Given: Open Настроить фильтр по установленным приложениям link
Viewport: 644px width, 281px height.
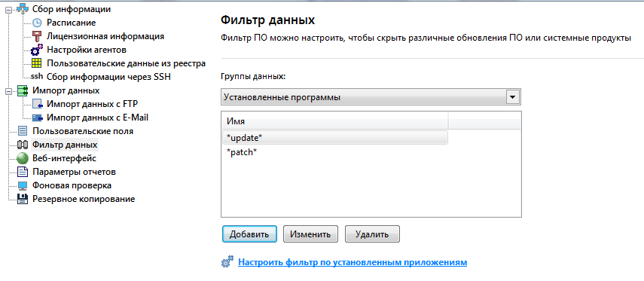Looking at the screenshot, I should [x=353, y=262].
